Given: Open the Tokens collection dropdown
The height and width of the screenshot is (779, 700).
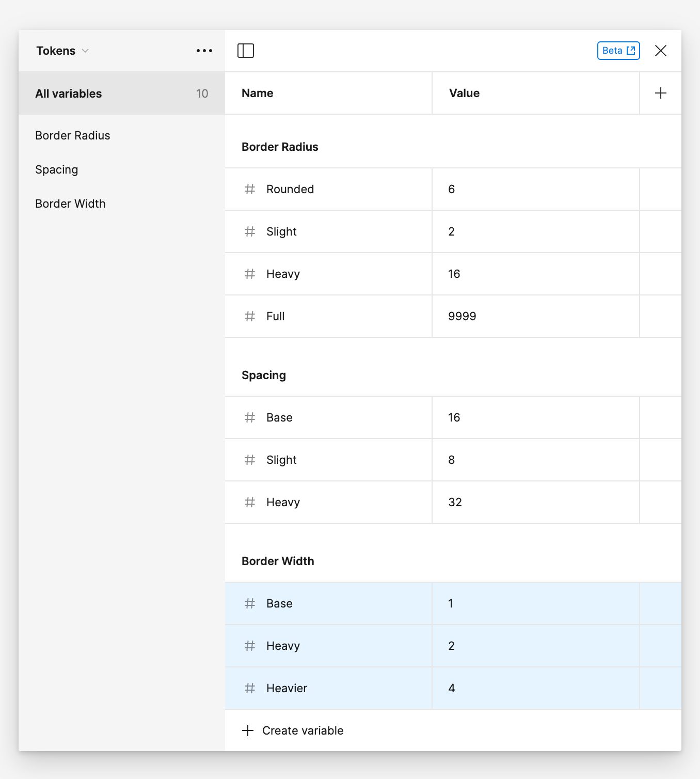Looking at the screenshot, I should pos(62,50).
